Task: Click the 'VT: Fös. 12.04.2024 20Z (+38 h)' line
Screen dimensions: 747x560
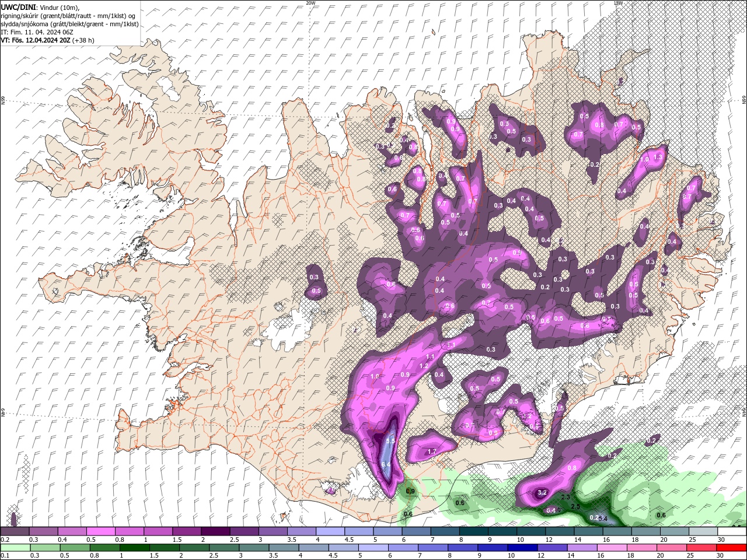Action: tap(47, 40)
